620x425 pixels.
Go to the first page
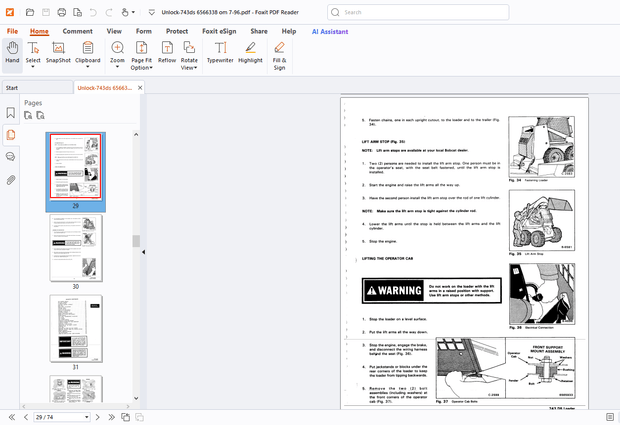[x=12, y=417]
